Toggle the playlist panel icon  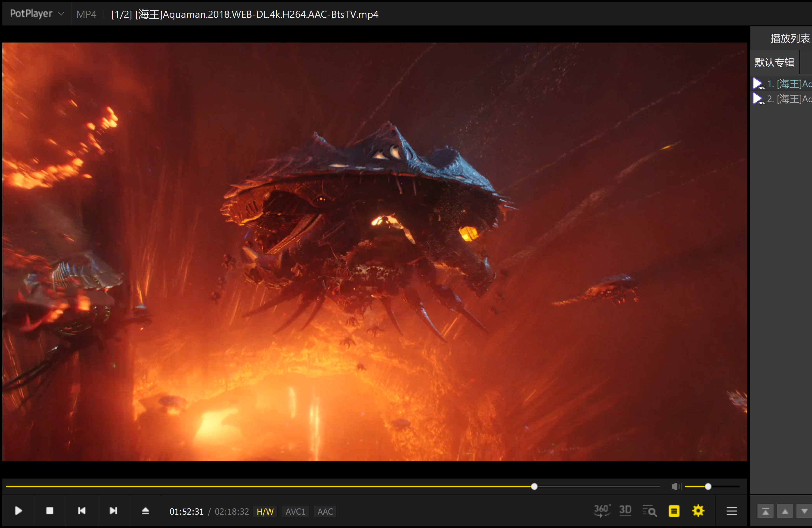pyautogui.click(x=674, y=511)
